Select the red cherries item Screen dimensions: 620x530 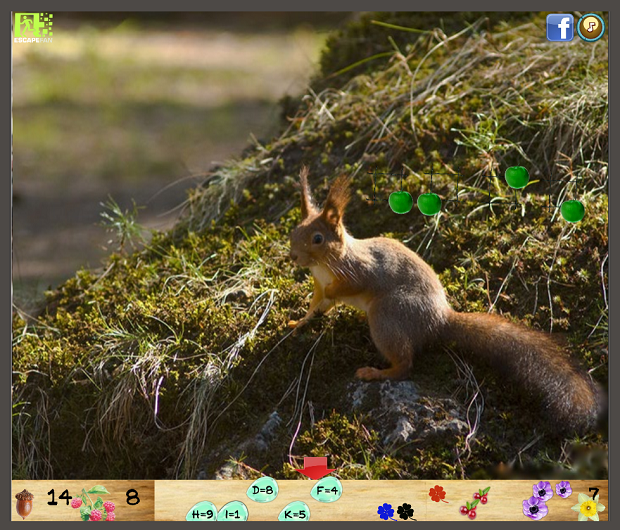pos(473,503)
